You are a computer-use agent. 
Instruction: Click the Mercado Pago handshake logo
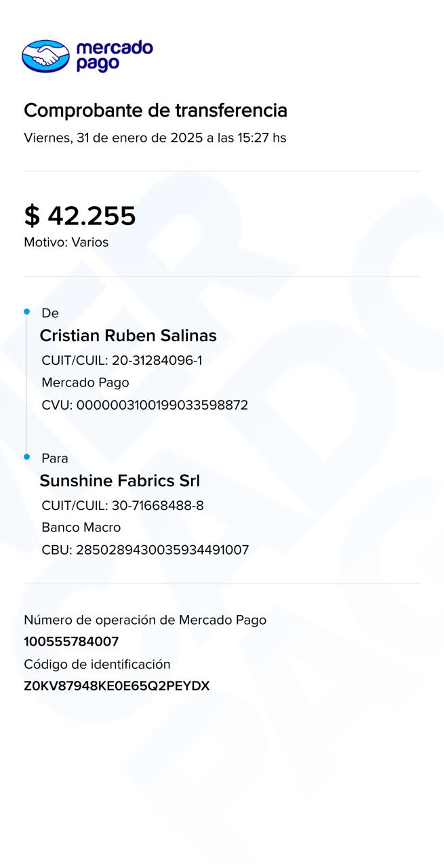tap(45, 56)
